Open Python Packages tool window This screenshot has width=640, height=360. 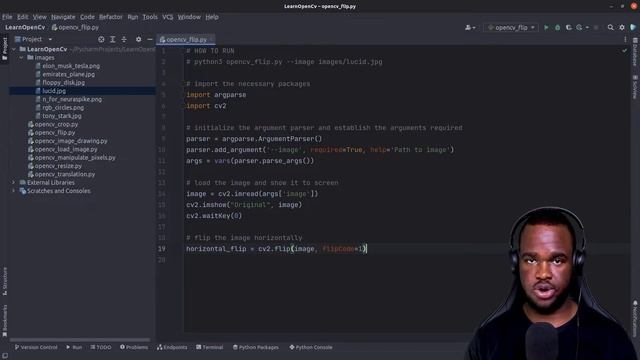point(256,347)
